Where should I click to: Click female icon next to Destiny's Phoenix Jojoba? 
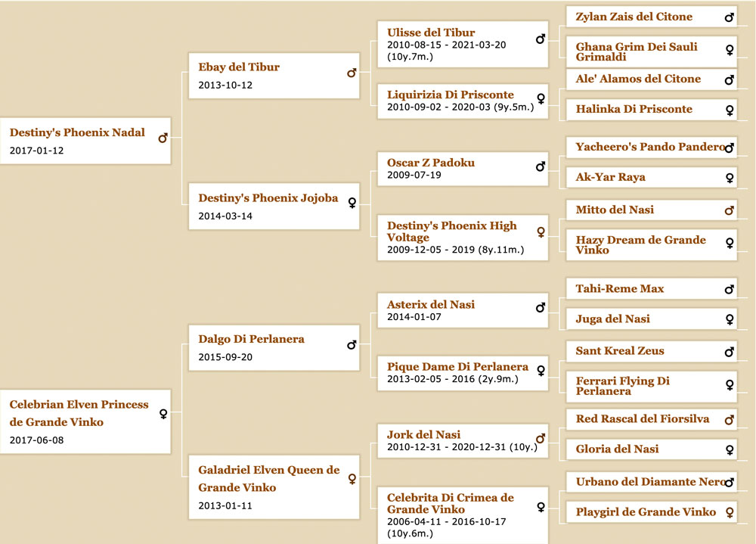[x=352, y=203]
